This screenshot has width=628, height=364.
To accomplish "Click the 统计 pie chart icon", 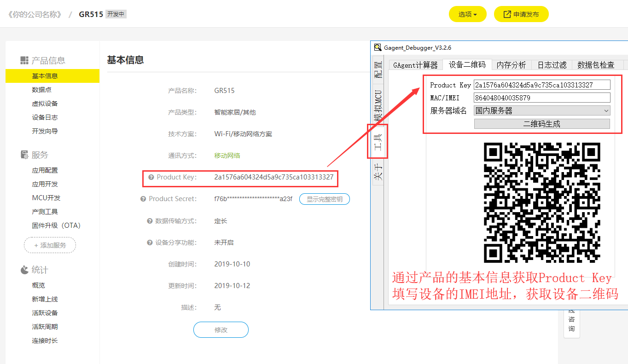I will pos(24,270).
